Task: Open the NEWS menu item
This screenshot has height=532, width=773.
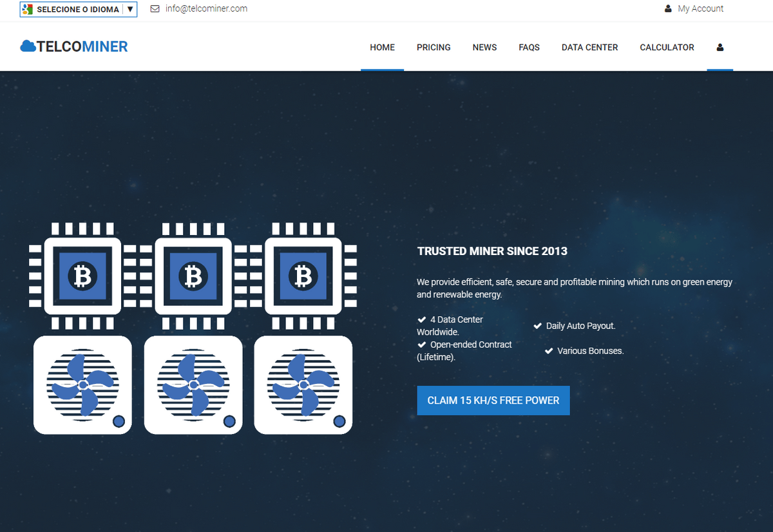Action: [484, 47]
